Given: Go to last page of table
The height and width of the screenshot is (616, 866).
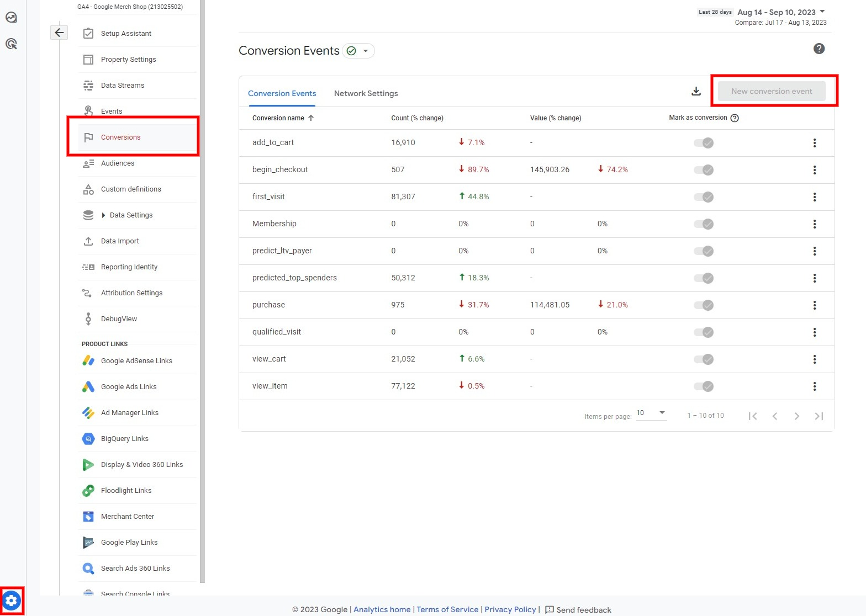Looking at the screenshot, I should click(x=819, y=416).
